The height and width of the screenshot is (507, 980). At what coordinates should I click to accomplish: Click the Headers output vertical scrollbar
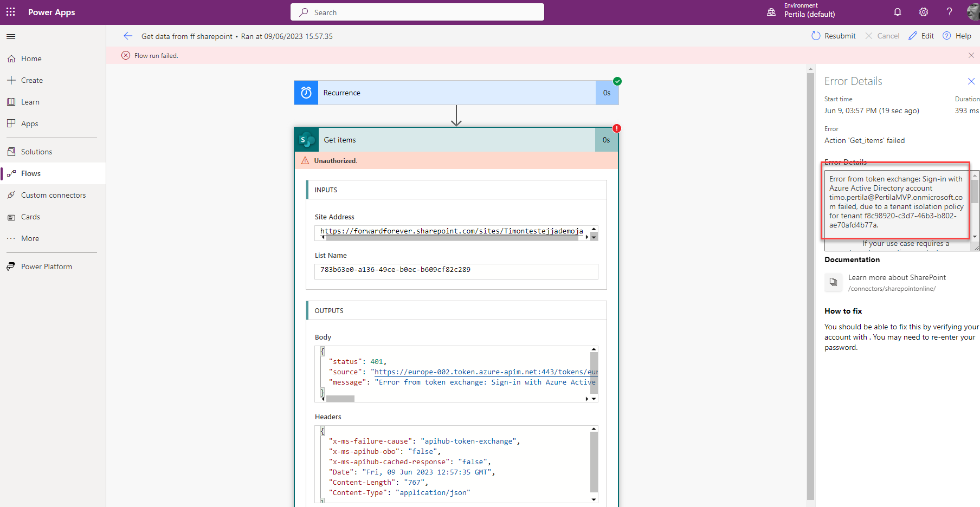tap(594, 461)
